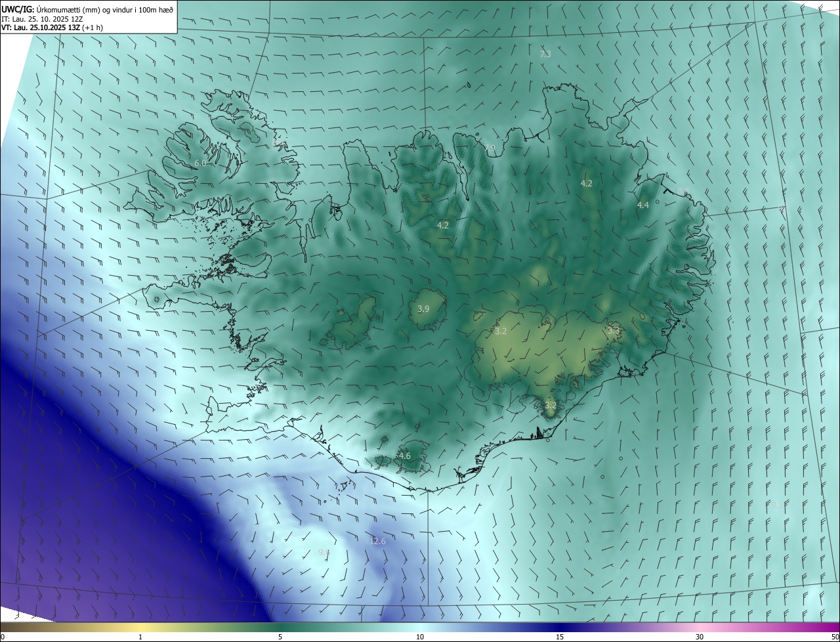
Task: Click the 6.0 value over the Westfjords
Action: click(200, 163)
